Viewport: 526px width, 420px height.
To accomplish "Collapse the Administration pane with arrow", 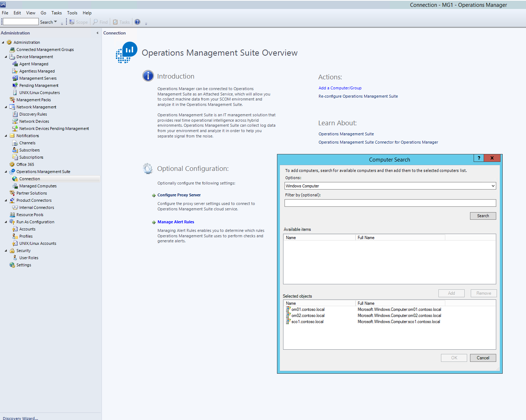I will click(x=97, y=33).
